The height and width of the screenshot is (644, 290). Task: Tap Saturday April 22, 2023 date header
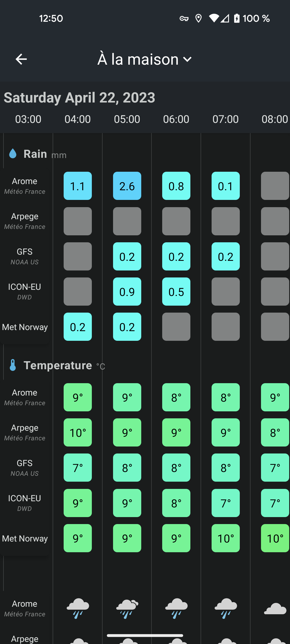point(79,97)
